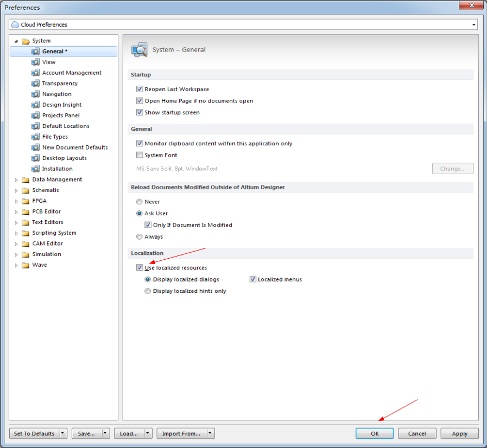Click the PCB Editor folder icon
Image resolution: width=487 pixels, height=448 pixels.
26,212
